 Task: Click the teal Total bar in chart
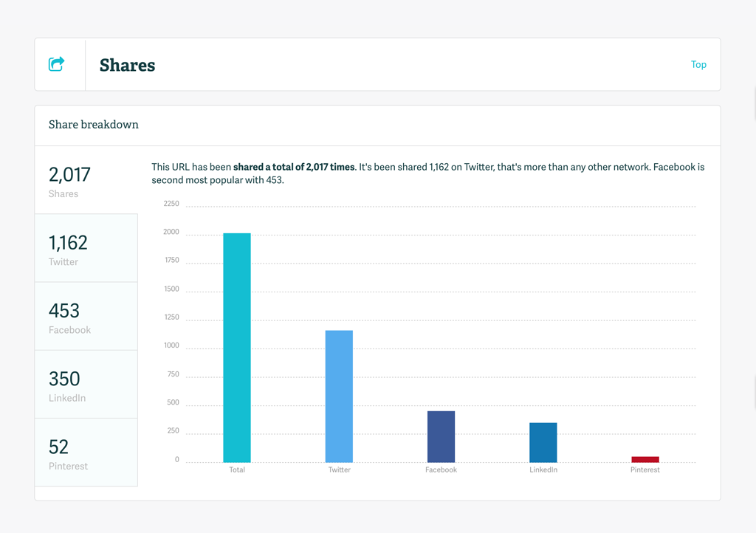coord(237,347)
